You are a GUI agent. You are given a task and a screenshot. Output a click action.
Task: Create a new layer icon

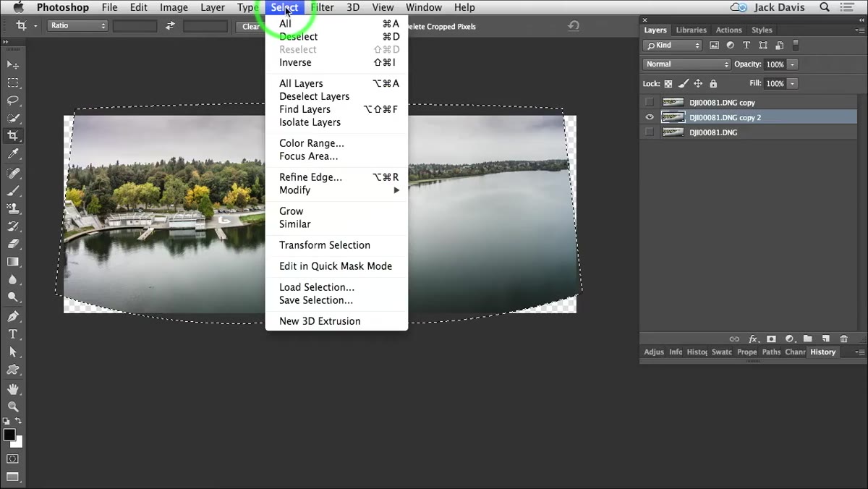(x=825, y=339)
